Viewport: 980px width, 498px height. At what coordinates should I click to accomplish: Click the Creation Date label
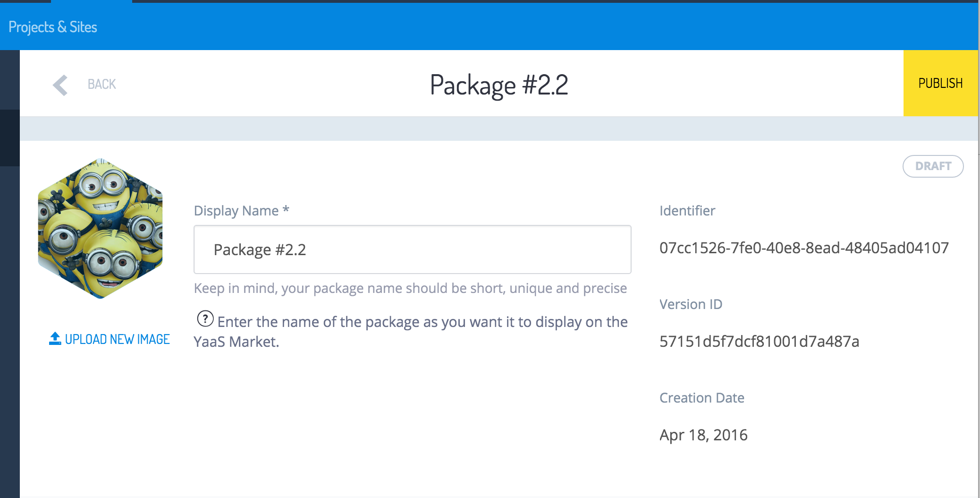[x=701, y=398]
